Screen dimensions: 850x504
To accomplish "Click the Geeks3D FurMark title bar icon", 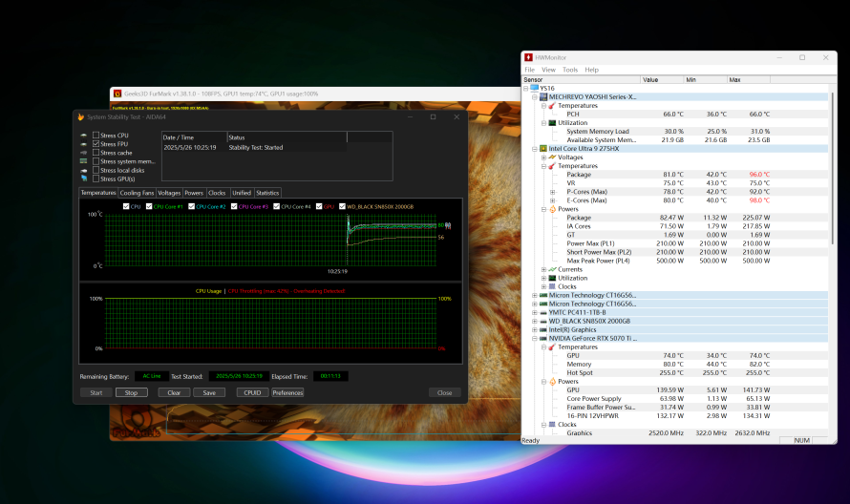I will click(117, 94).
